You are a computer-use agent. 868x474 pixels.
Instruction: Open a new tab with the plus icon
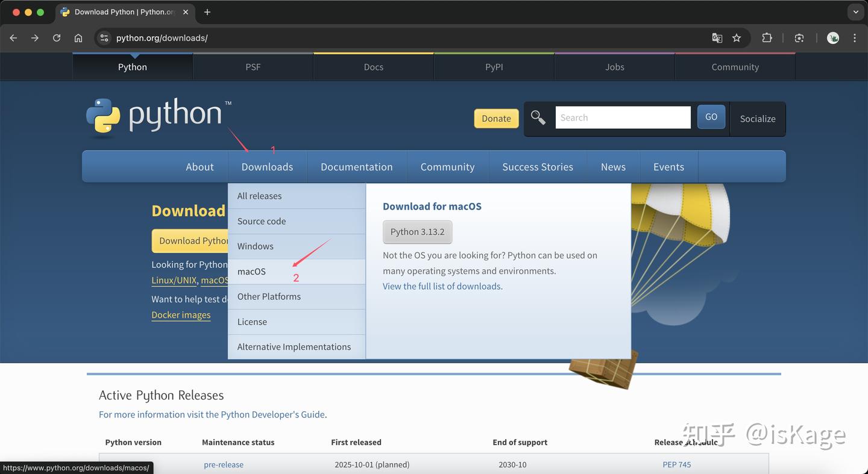pos(207,12)
